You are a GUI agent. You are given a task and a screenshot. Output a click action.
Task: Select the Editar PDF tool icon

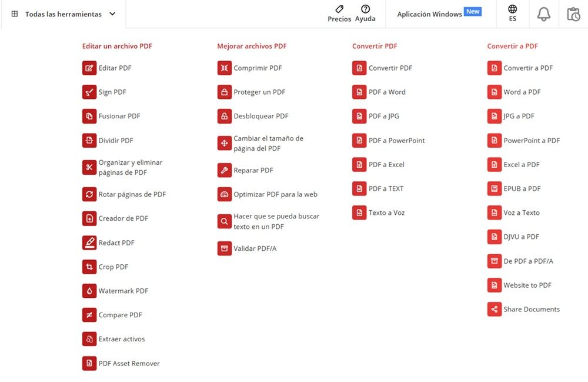(89, 68)
